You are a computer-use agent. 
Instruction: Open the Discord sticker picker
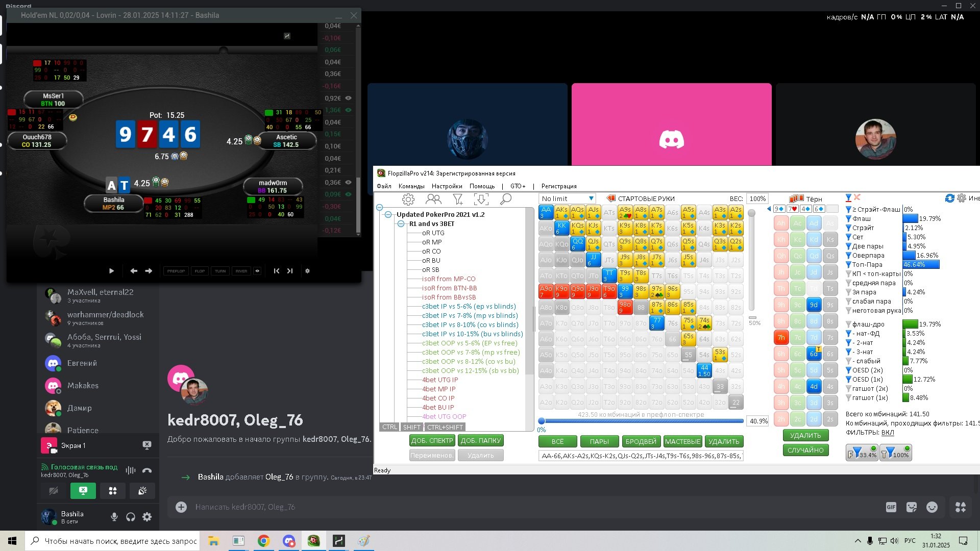pyautogui.click(x=912, y=507)
